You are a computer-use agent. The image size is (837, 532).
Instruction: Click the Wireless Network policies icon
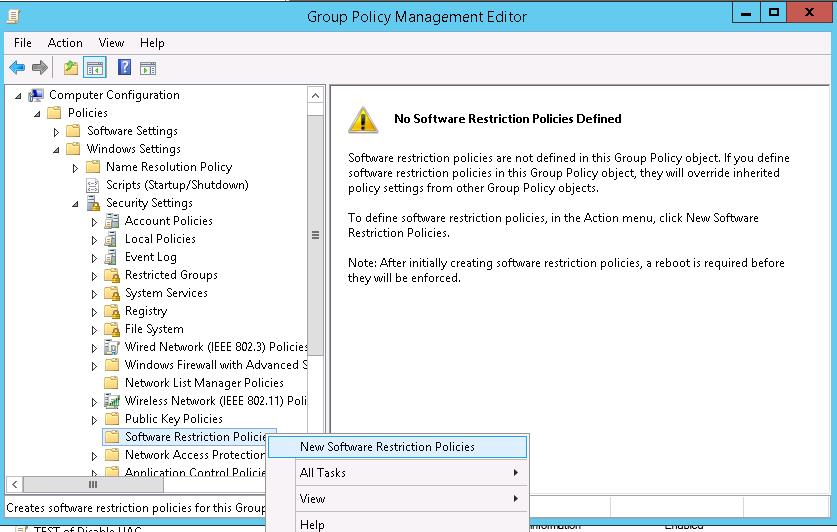pos(112,401)
